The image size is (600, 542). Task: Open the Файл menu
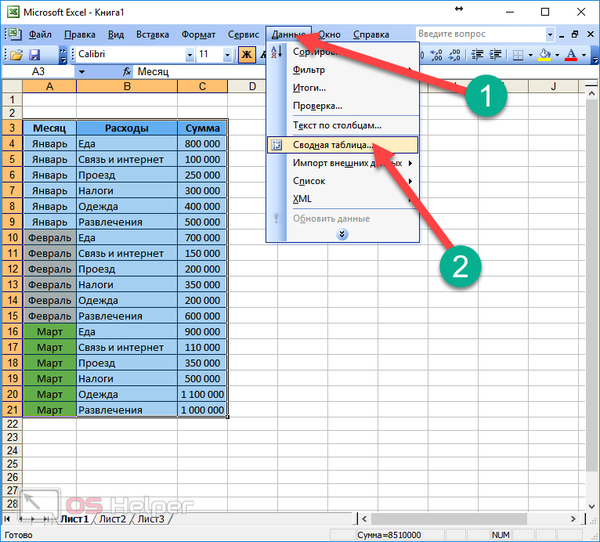point(40,34)
